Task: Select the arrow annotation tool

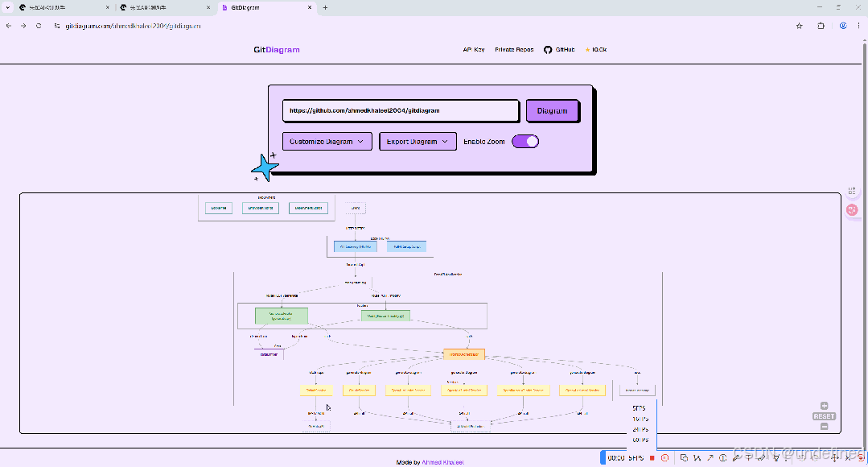Action: (x=710, y=458)
